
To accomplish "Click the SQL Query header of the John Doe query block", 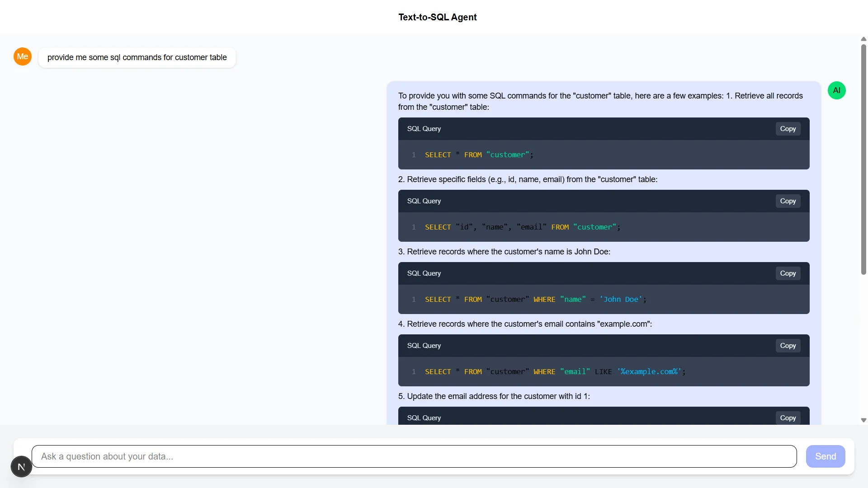I will click(x=424, y=273).
